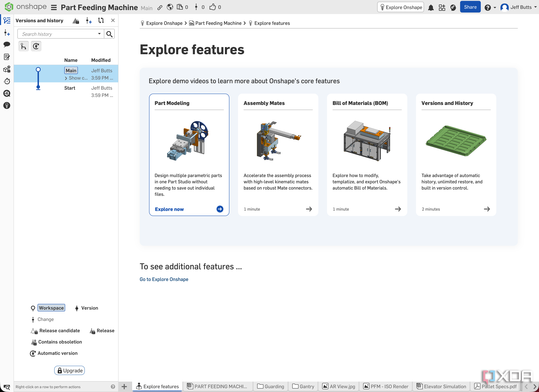The height and width of the screenshot is (392, 539).
Task: Click the tabs left-arrow navigation
Action: click(x=526, y=387)
